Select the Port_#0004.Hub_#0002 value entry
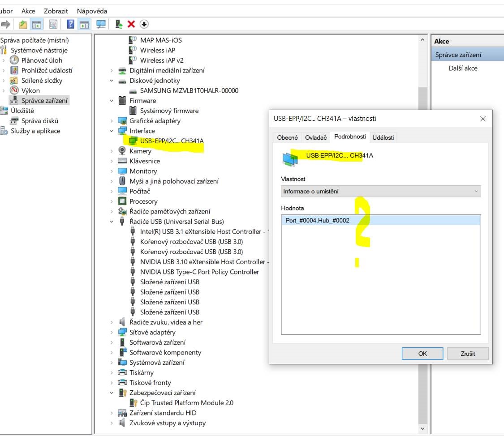The width and height of the screenshot is (504, 436). point(317,220)
